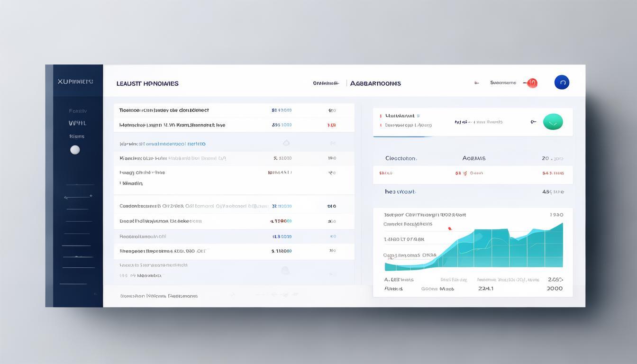Image resolution: width=637 pixels, height=364 pixels.
Task: Switch to the AGBBARNOOIMS header tab
Action: coord(375,83)
